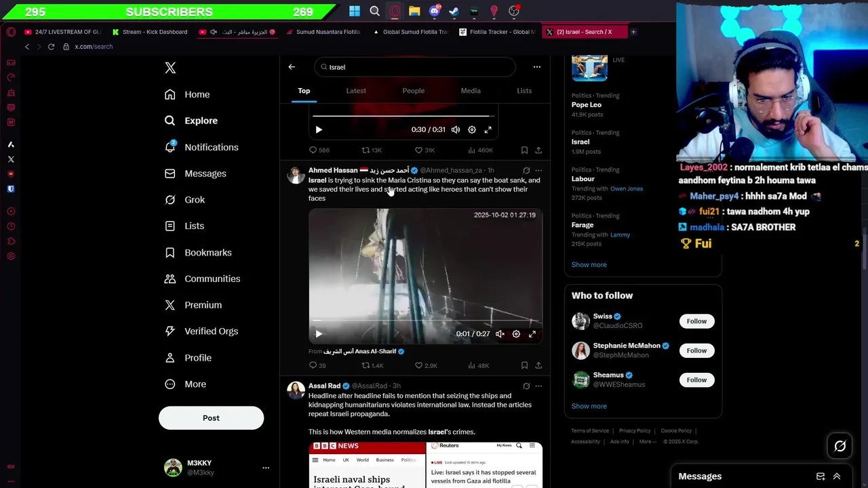The height and width of the screenshot is (488, 868).
Task: Compose new message from Messages drawer
Action: tap(821, 476)
